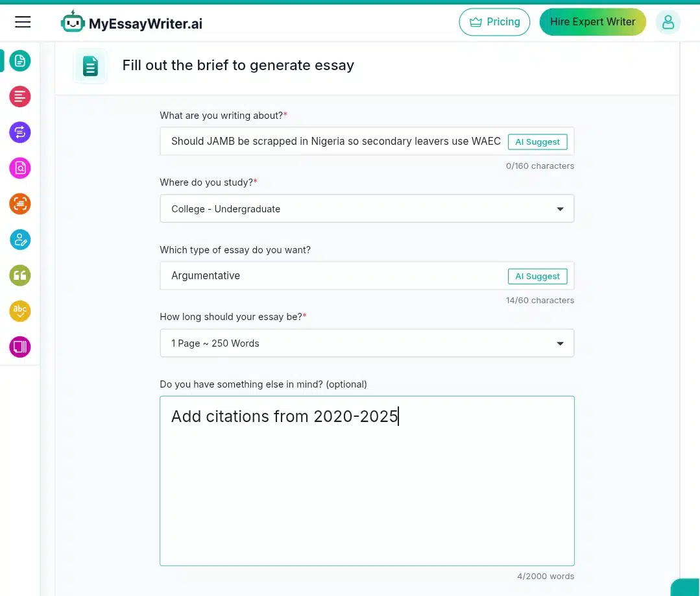Open the hamburger menu
700x596 pixels.
pos(23,22)
